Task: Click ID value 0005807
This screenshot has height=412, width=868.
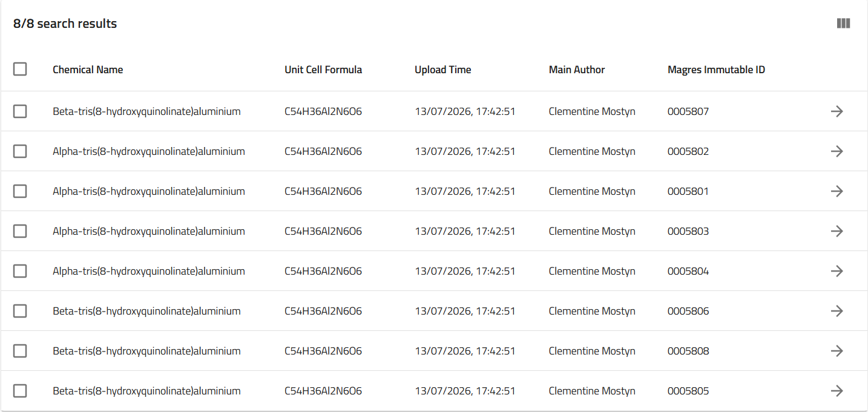Action: (688, 111)
